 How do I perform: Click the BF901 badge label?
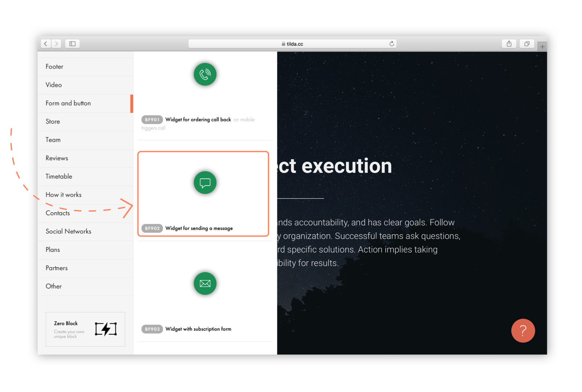pyautogui.click(x=152, y=120)
